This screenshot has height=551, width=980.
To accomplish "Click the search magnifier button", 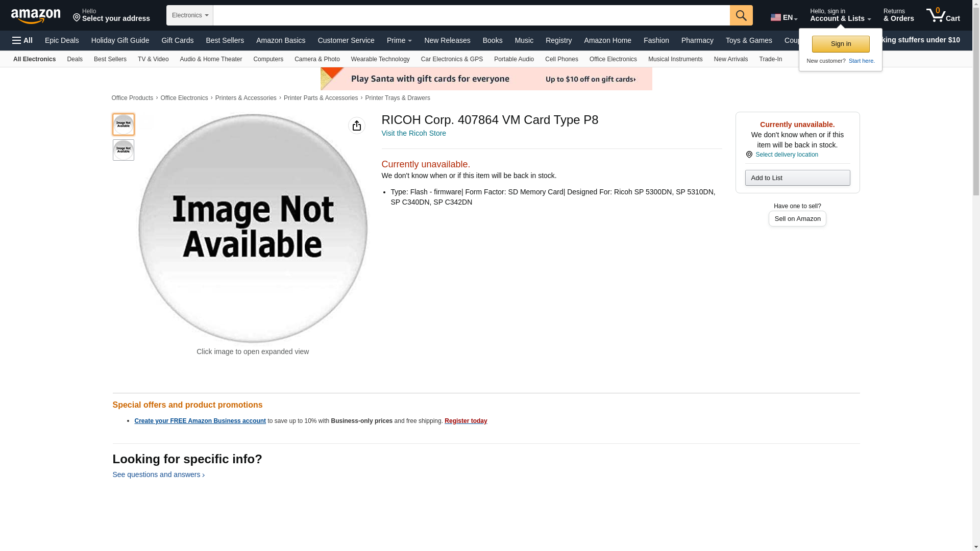I will point(741,15).
